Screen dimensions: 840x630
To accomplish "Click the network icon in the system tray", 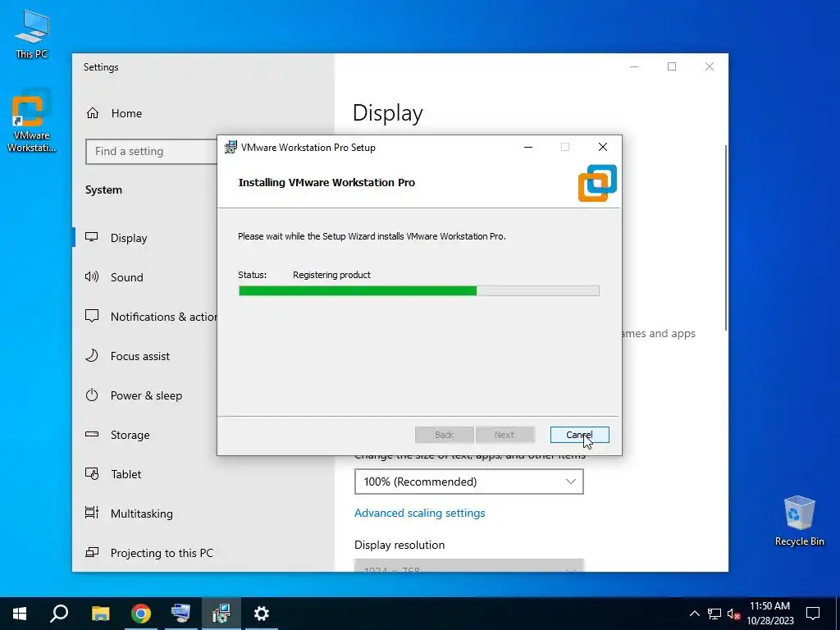I will coord(714,614).
